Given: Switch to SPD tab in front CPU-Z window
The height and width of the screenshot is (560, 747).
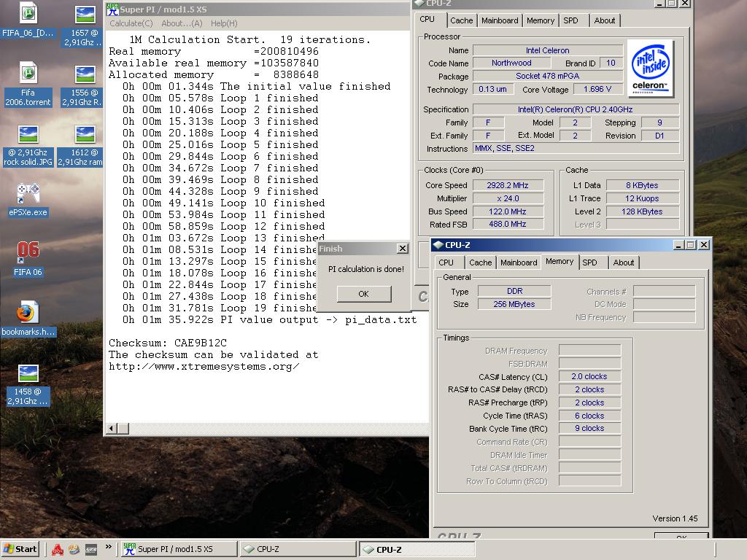Looking at the screenshot, I should 589,262.
